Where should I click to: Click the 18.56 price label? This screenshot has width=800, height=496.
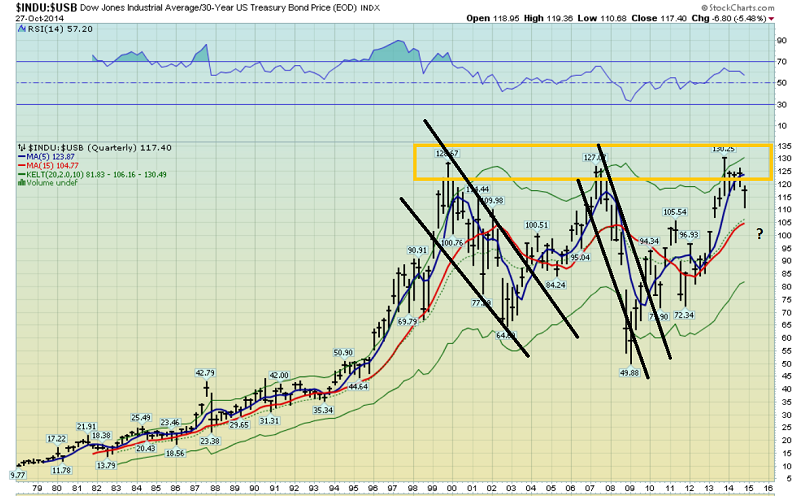coord(175,453)
